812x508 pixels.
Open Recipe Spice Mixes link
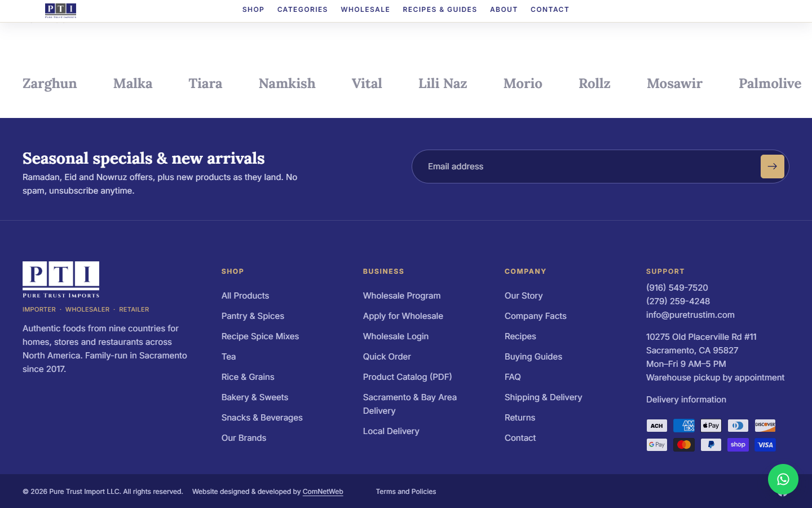coord(260,336)
